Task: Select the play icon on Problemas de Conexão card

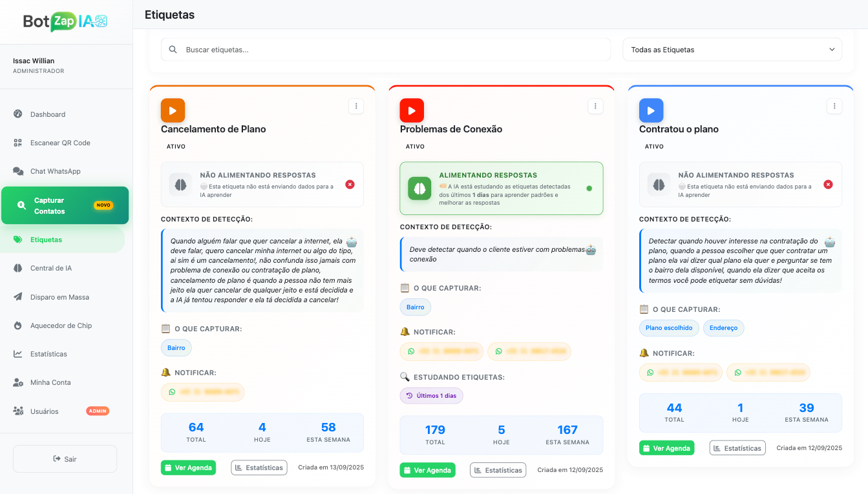Action: point(412,110)
